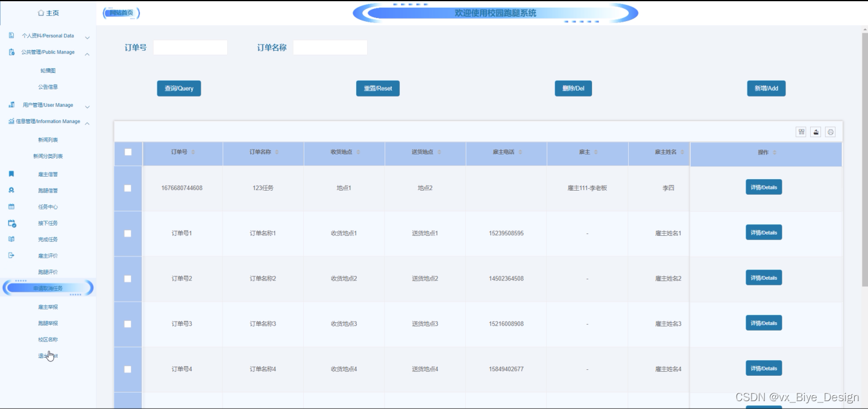This screenshot has height=409, width=868.
Task: Expand the Personal Data chevron
Action: pyautogui.click(x=87, y=37)
